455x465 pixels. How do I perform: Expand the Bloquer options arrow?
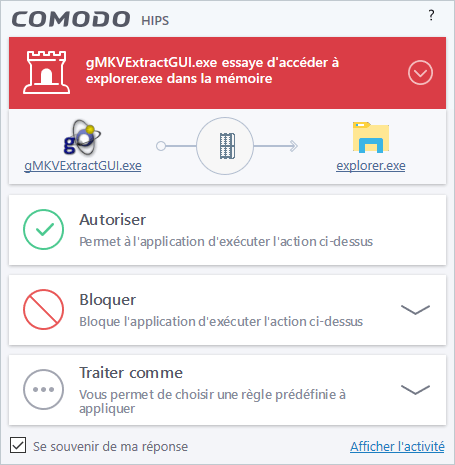click(x=415, y=309)
